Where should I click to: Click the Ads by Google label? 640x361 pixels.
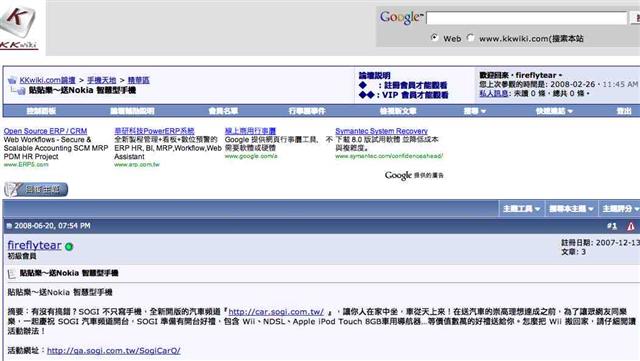[414, 176]
